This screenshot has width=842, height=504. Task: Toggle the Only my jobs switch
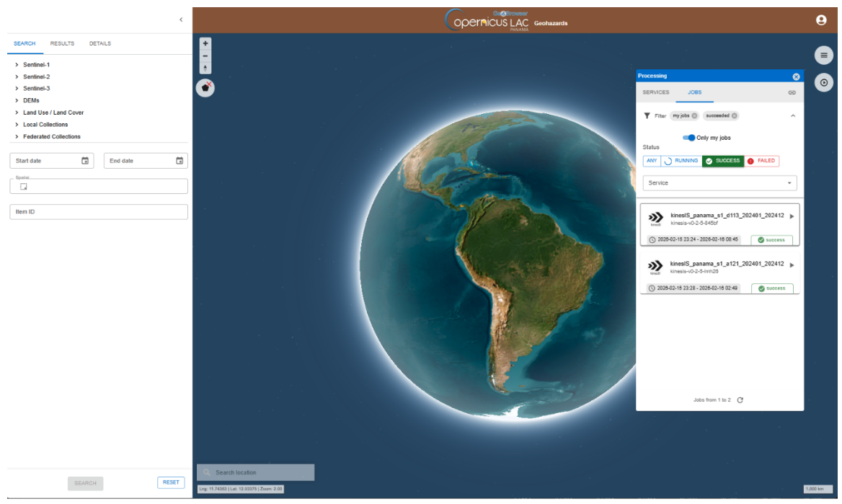pyautogui.click(x=689, y=138)
